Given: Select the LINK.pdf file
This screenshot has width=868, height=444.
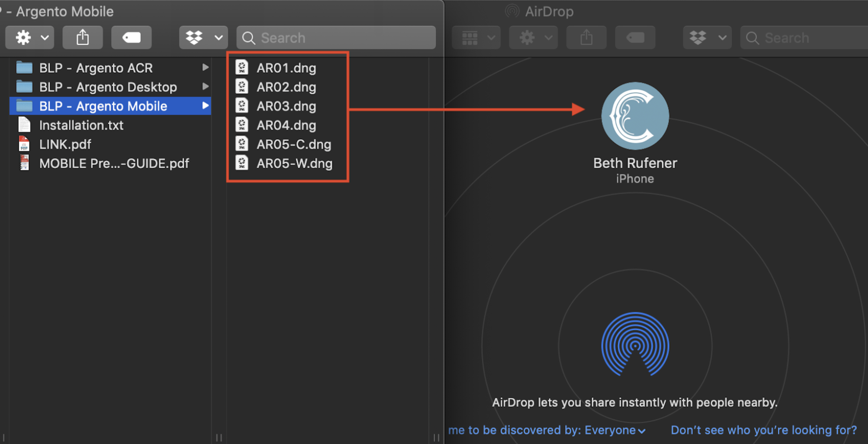Looking at the screenshot, I should coord(111,144).
